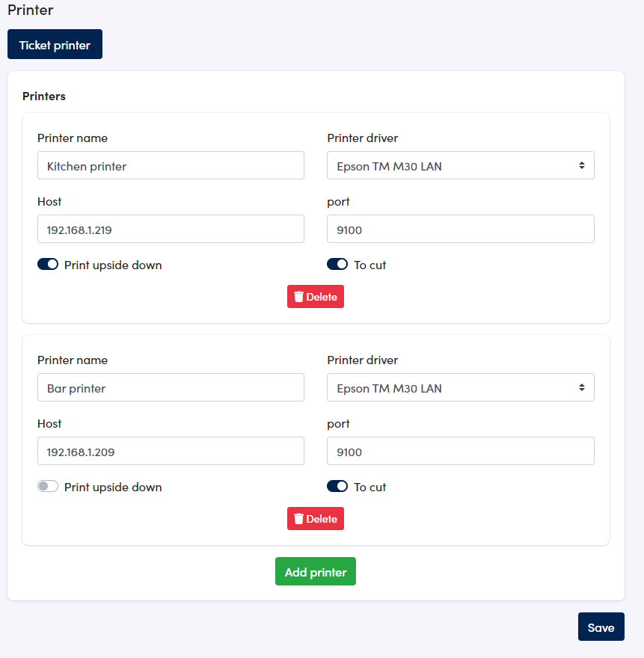The height and width of the screenshot is (658, 644).
Task: Click trash icon on Bar printer Delete
Action: [x=298, y=519]
